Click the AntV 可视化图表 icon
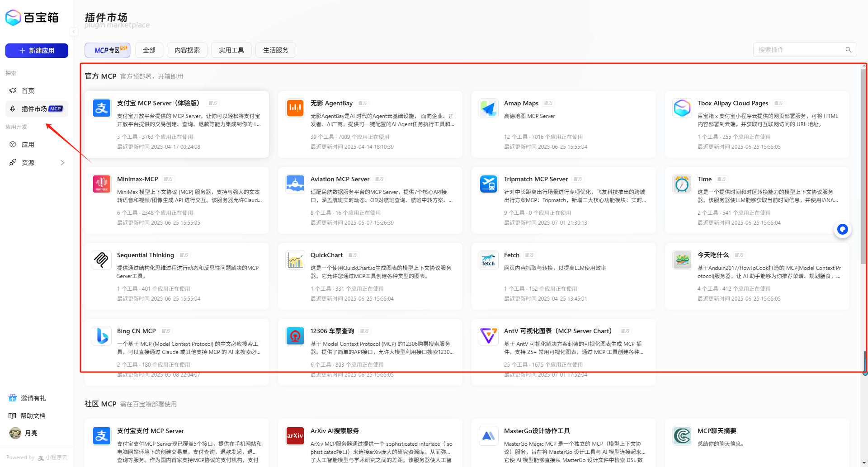The width and height of the screenshot is (868, 467). pos(489,336)
